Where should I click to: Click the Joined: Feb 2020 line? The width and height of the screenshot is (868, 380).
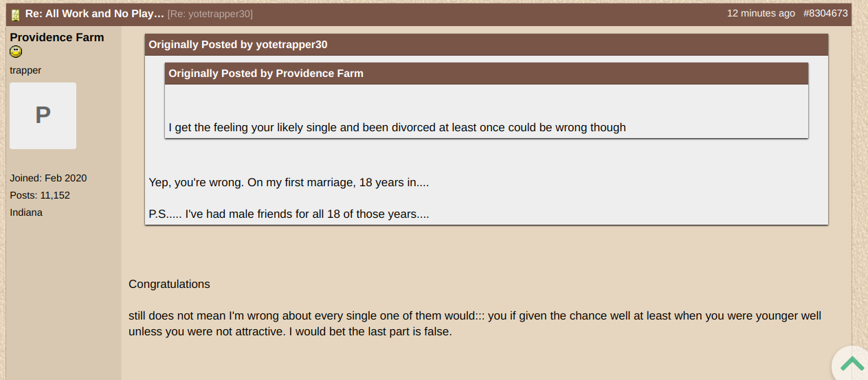tap(48, 178)
